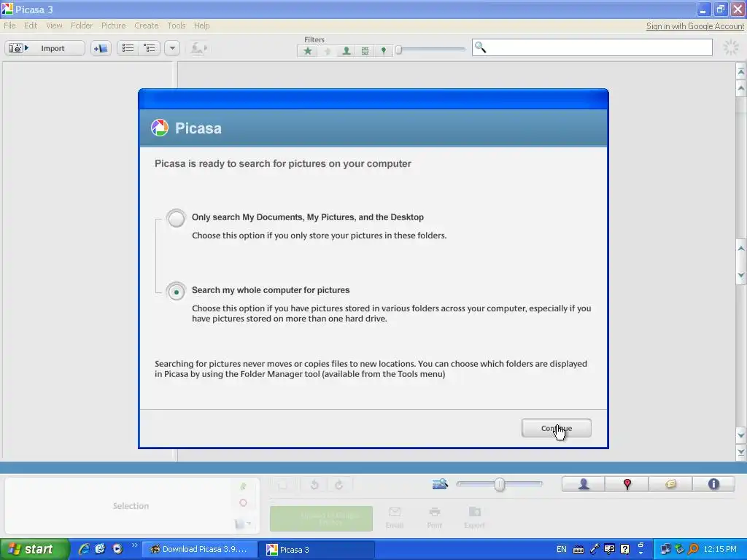
Task: Click the Email button
Action: click(x=395, y=518)
